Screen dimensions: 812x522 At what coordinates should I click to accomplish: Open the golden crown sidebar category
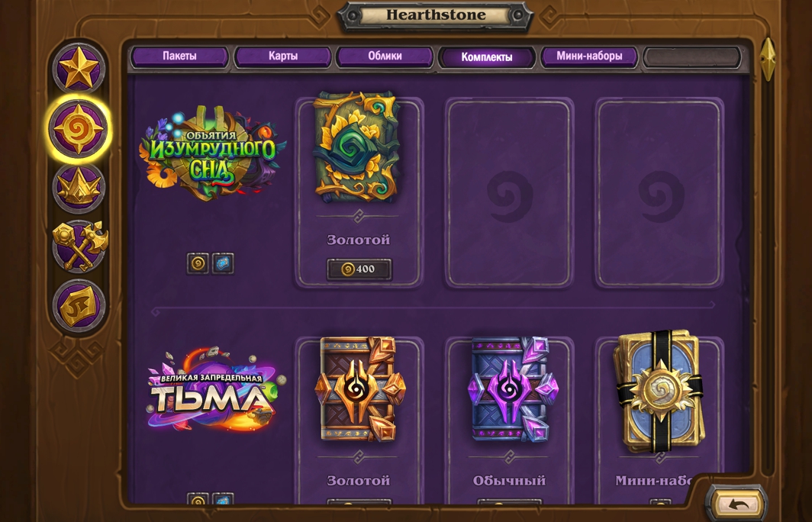coord(79,188)
